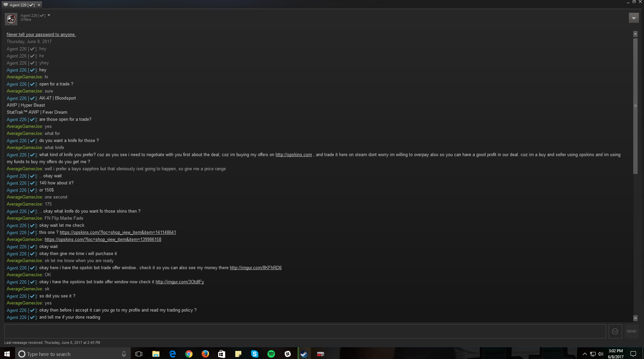
Task: Click the 'are those open for a trade?' message
Action: [x=65, y=119]
